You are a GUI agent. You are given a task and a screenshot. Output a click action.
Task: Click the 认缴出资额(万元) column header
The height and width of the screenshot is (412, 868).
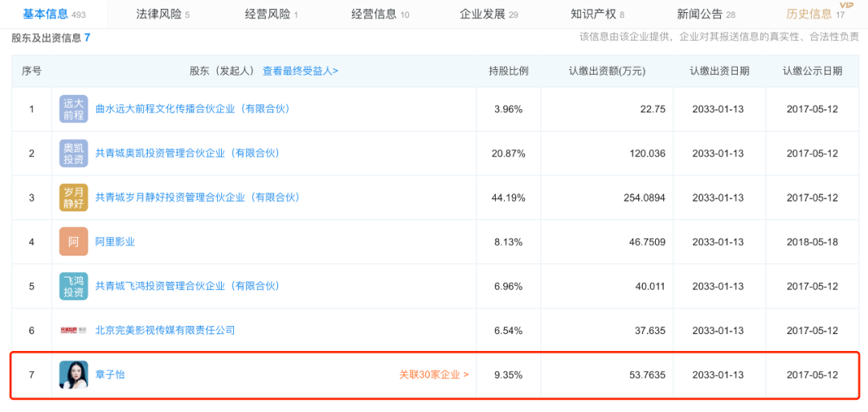point(607,71)
